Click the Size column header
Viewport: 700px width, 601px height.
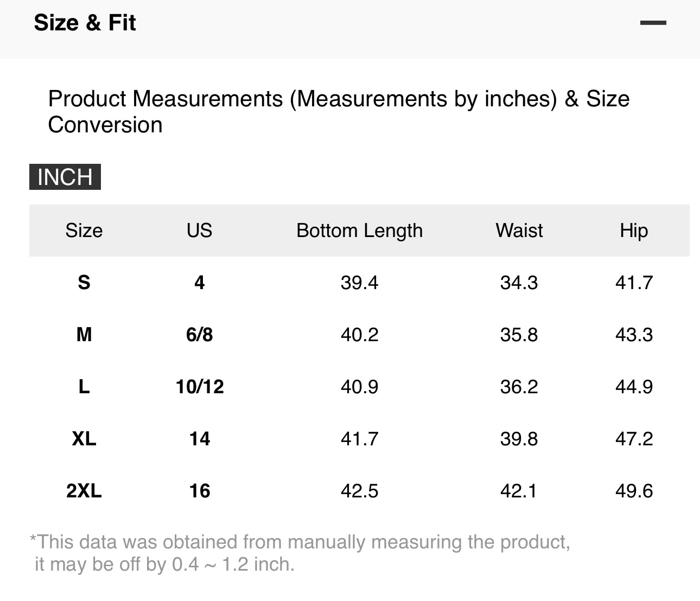point(84,231)
